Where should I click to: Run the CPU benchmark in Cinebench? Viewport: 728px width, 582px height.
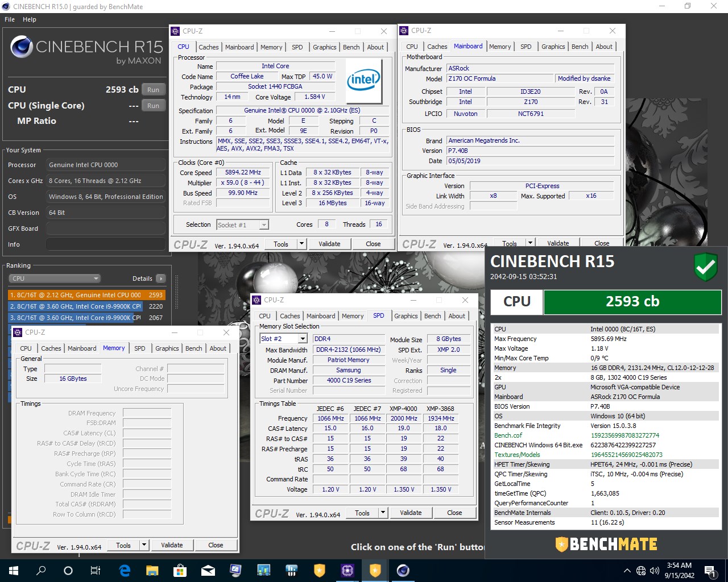click(153, 90)
